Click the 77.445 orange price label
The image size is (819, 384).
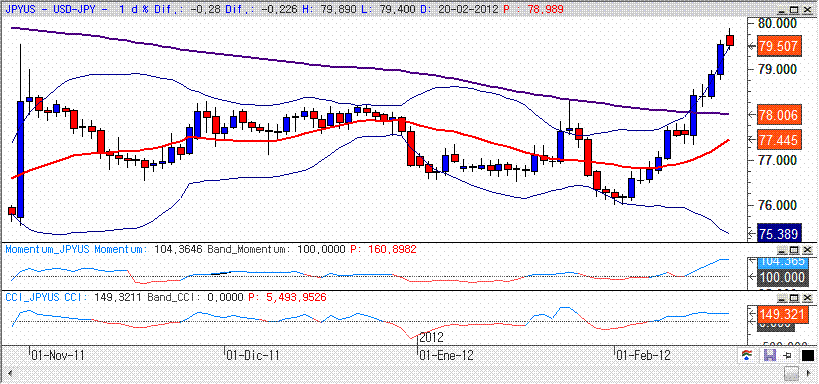point(779,139)
